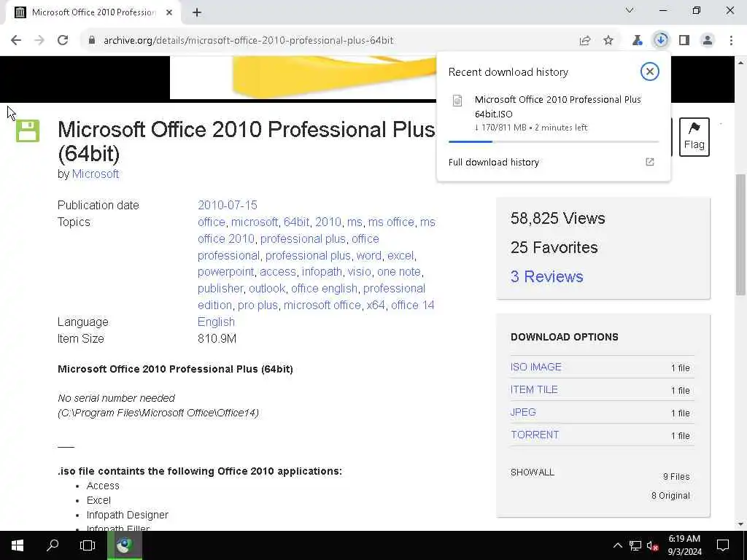The image size is (747, 560).
Task: Download the ISO IMAGE option
Action: coord(536,367)
